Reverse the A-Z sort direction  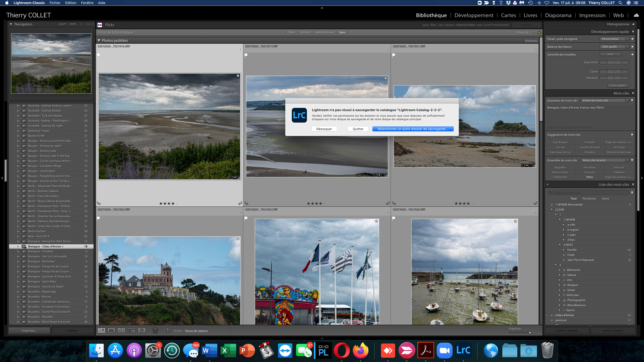coord(168,331)
